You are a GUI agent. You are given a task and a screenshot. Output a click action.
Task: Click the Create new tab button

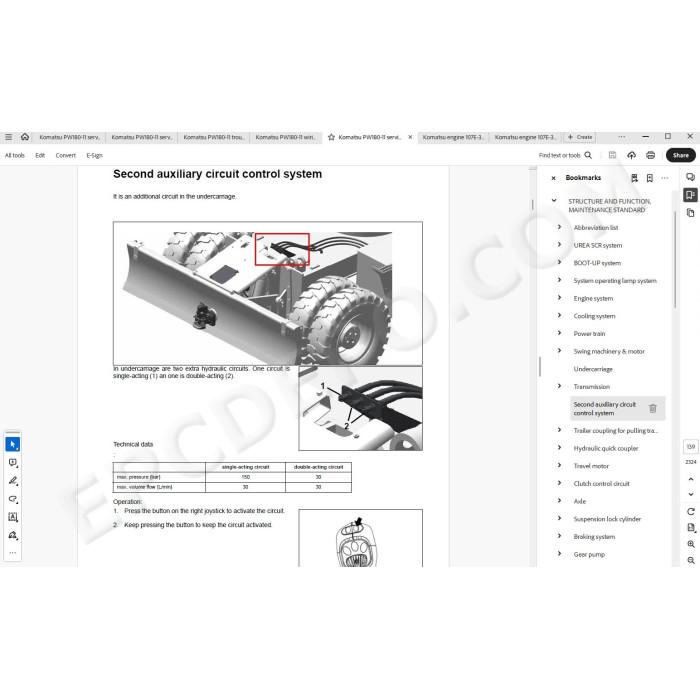(x=580, y=137)
